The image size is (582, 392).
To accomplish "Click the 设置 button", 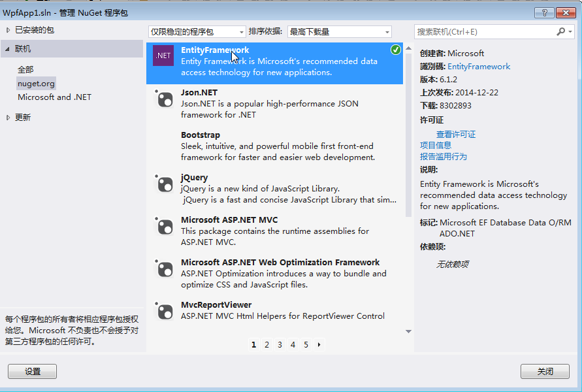I will click(32, 371).
